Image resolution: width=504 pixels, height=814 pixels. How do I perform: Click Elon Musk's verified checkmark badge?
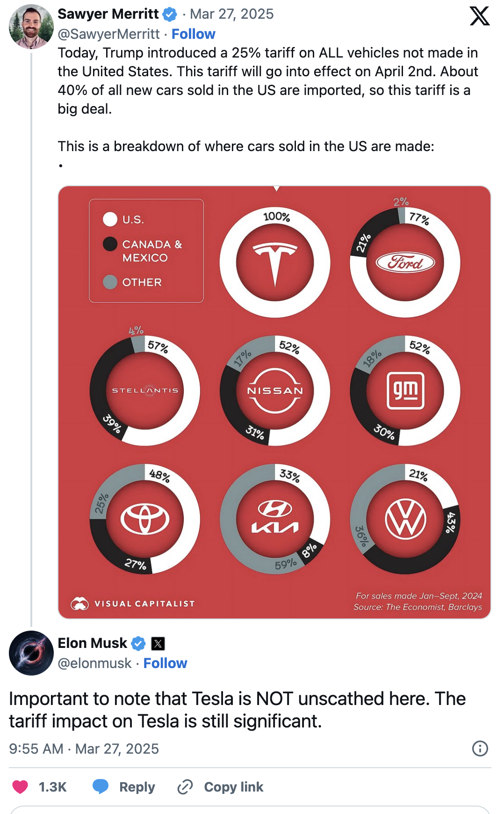click(x=138, y=644)
